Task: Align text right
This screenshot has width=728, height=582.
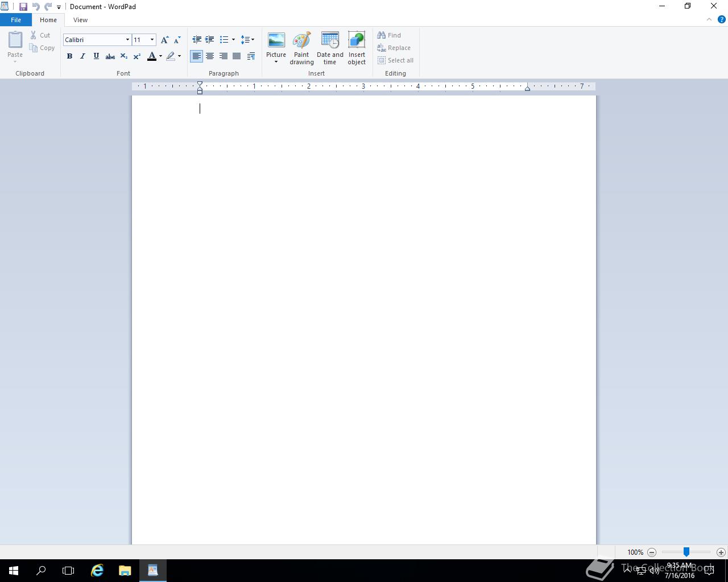Action: click(x=224, y=56)
